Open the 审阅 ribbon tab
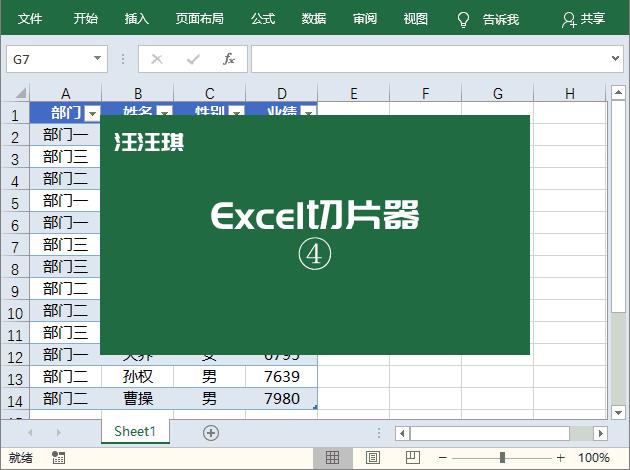Image resolution: width=630 pixels, height=470 pixels. pos(365,18)
